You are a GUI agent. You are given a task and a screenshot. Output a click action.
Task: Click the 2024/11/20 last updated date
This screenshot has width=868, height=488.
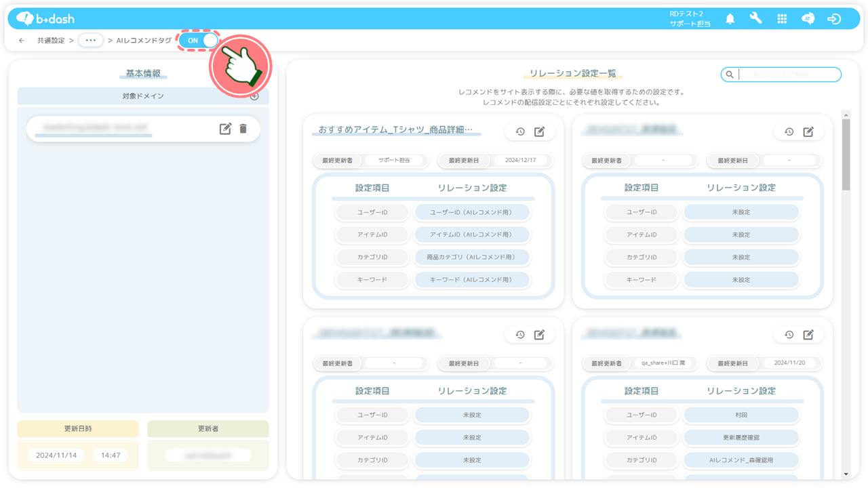[789, 363]
